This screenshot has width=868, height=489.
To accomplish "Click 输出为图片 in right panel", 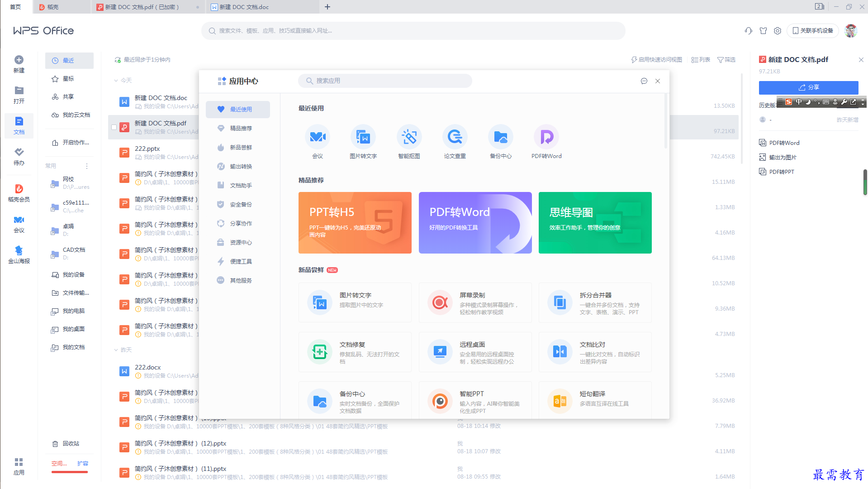I will tap(778, 158).
